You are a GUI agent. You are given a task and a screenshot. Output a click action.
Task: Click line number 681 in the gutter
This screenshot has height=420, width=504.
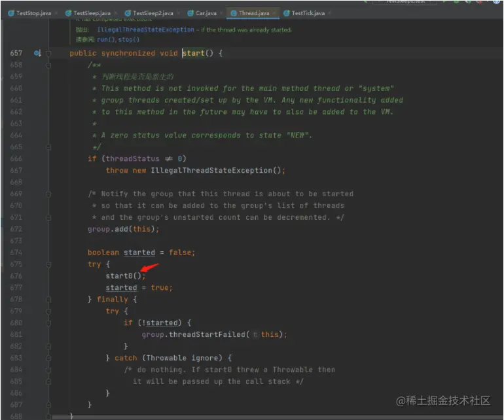point(16,334)
